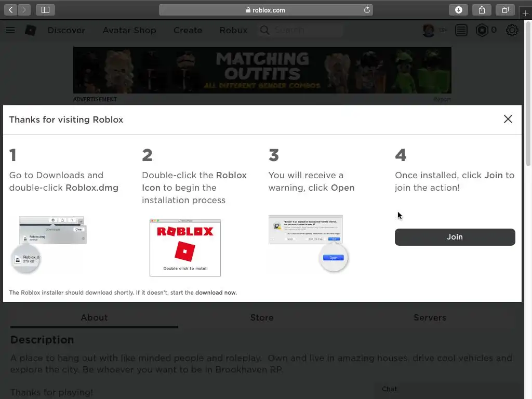Open the user avatar profile
The image size is (532, 399).
(x=429, y=30)
